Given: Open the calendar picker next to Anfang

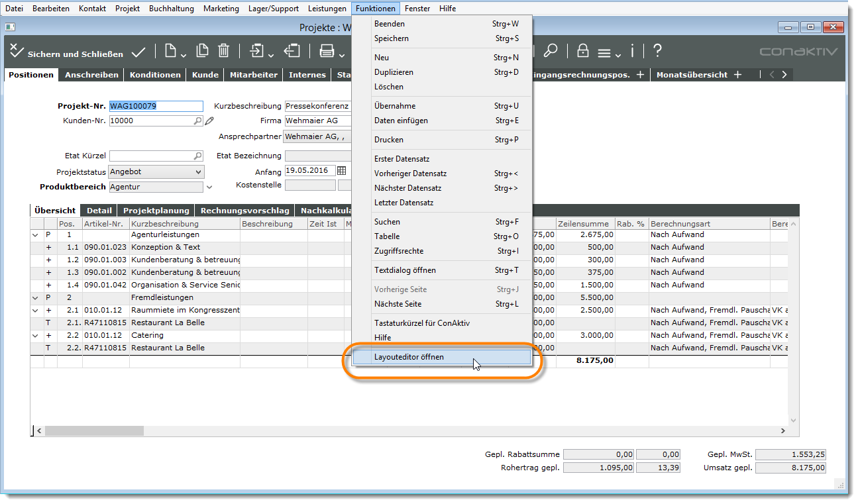Looking at the screenshot, I should (x=342, y=172).
